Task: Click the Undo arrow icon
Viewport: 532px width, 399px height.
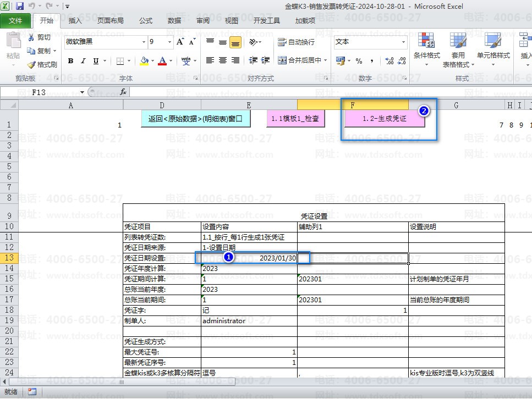Action: 31,6
